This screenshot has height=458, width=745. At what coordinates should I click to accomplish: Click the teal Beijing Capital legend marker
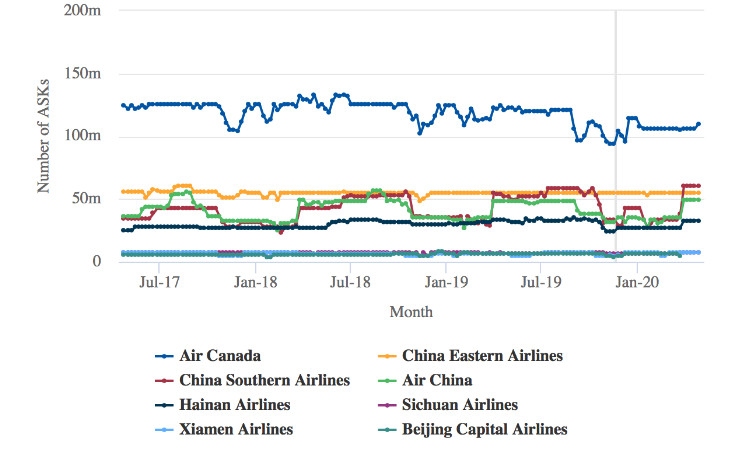[386, 431]
